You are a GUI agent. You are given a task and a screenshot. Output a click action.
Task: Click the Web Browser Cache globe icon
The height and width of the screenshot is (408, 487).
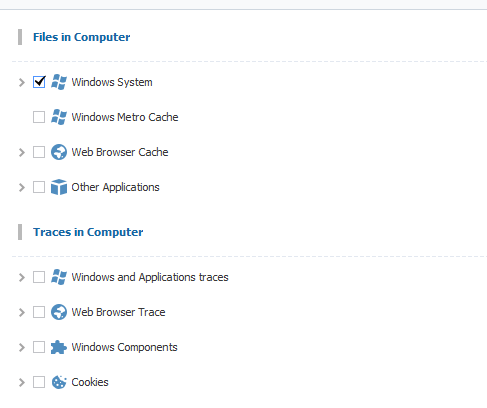click(59, 152)
